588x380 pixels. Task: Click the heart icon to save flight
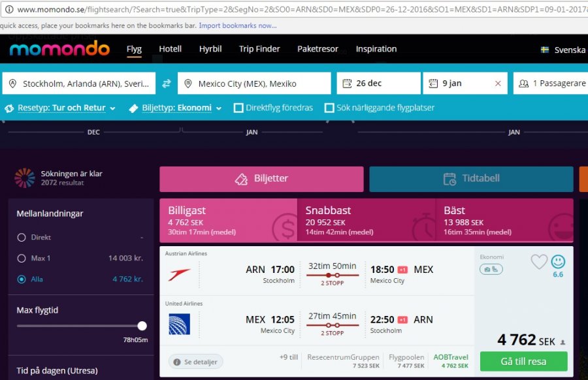[539, 262]
